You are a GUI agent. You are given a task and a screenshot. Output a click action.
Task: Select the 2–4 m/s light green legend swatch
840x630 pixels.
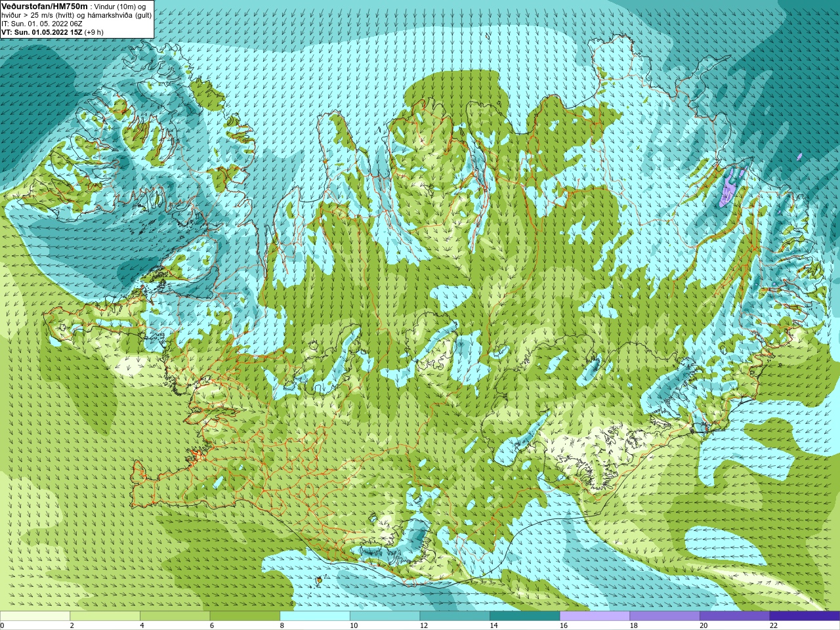[105, 616]
